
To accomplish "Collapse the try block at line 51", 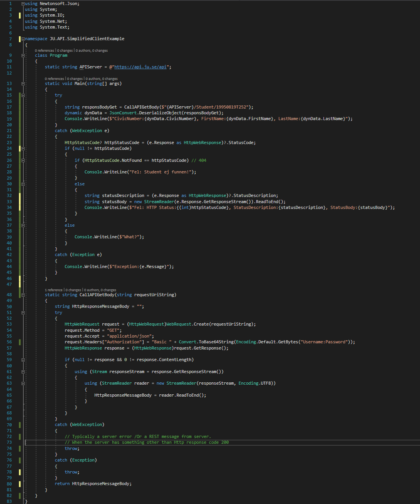I will 23,312.
